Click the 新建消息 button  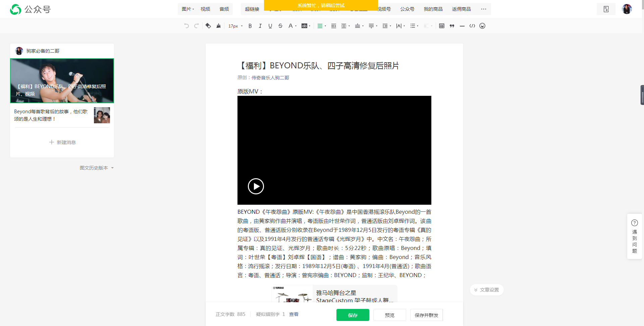62,142
